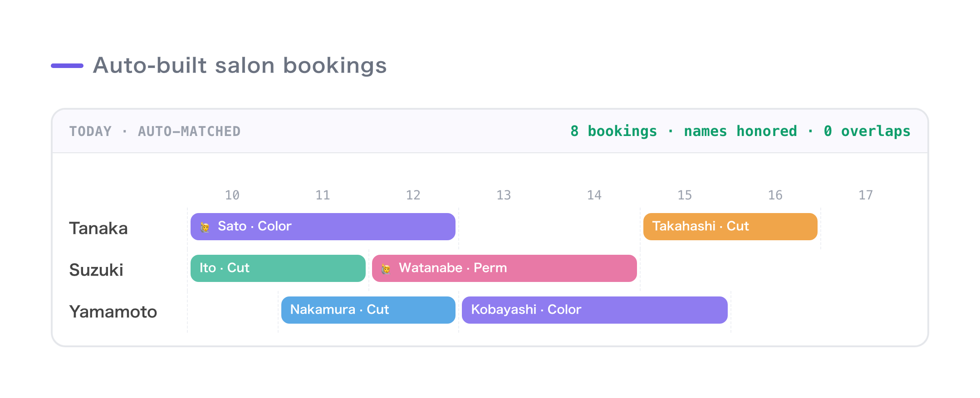980x398 pixels.
Task: Click the TODAY · AUTO-MATCHED header label
Action: tap(155, 131)
